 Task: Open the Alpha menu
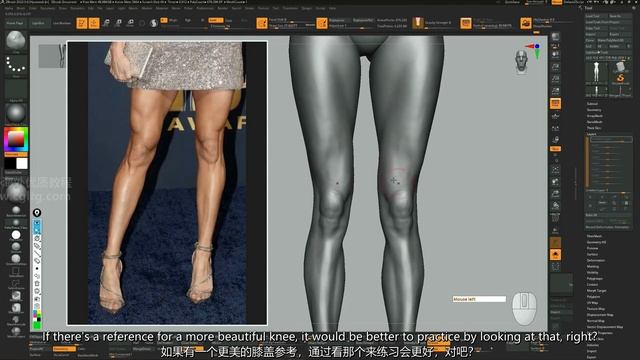(9, 8)
